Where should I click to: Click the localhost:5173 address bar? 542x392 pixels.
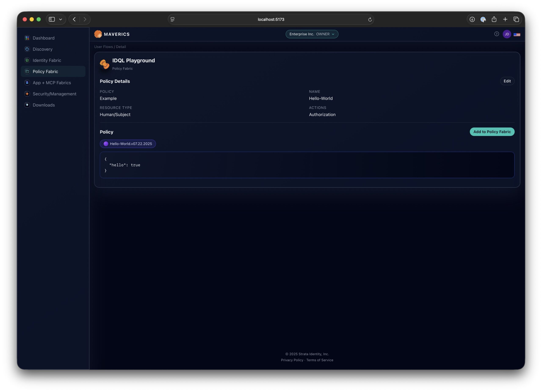point(271,19)
